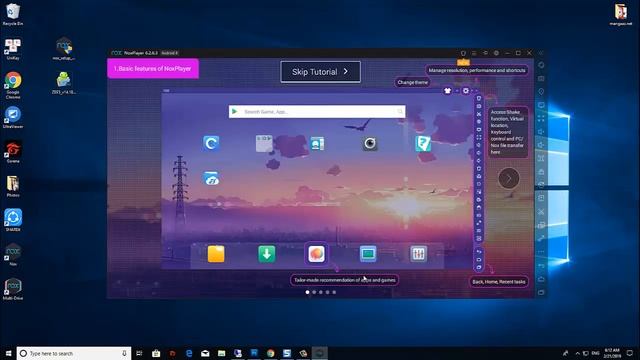Select the Garena desktop shortcut
640x360 pixels.
(x=13, y=152)
